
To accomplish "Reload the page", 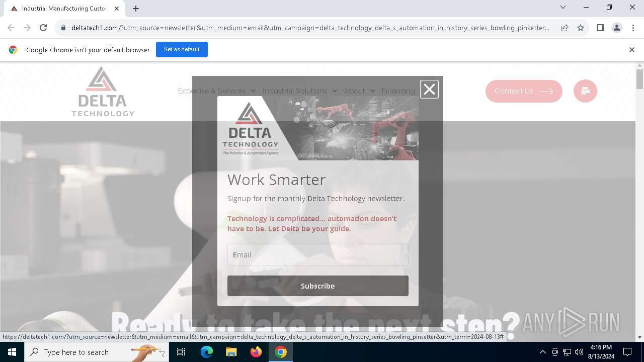I will click(43, 28).
